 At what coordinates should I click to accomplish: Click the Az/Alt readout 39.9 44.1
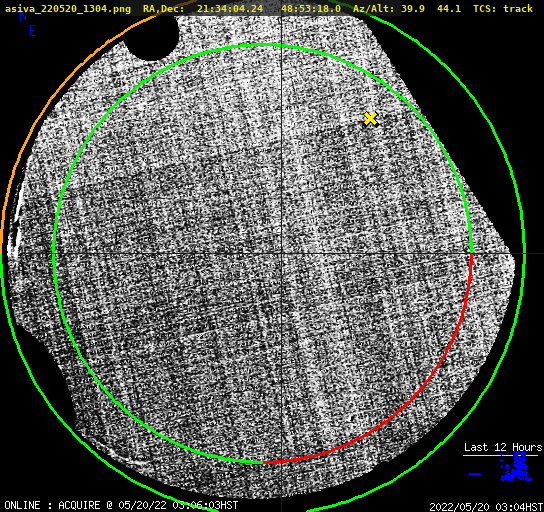pyautogui.click(x=431, y=8)
